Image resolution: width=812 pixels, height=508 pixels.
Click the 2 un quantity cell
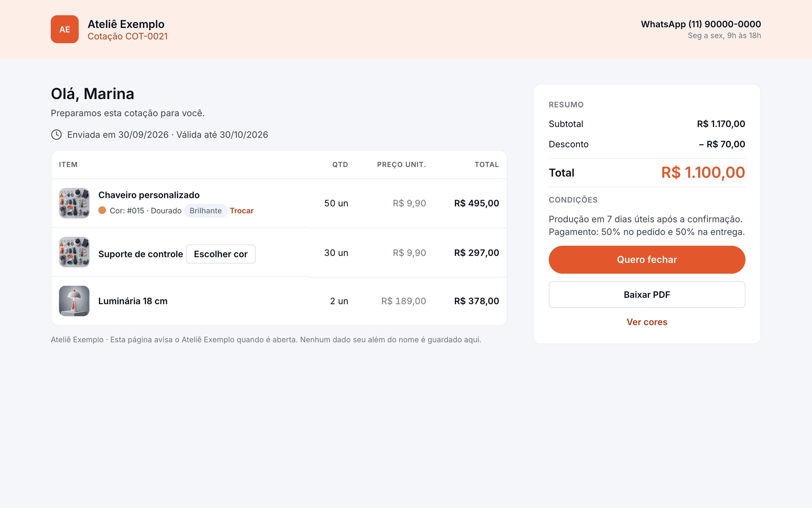[x=339, y=301]
